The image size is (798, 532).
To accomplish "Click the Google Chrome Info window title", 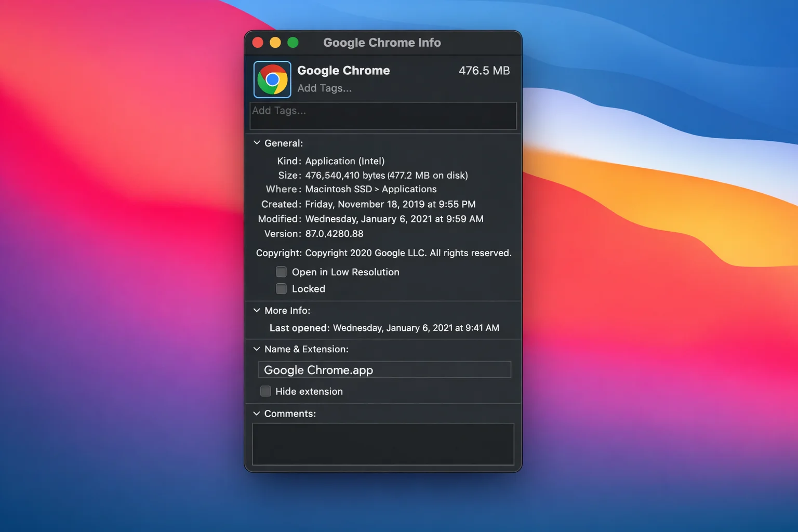I will point(382,43).
